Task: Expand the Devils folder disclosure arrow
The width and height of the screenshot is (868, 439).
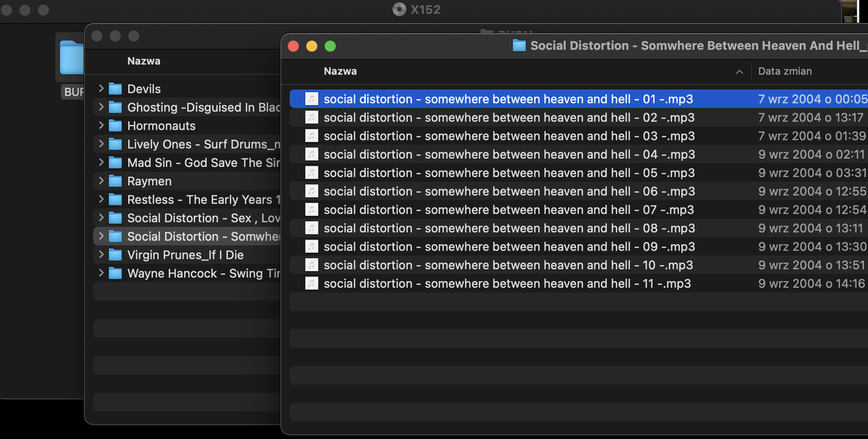Action: click(x=101, y=88)
